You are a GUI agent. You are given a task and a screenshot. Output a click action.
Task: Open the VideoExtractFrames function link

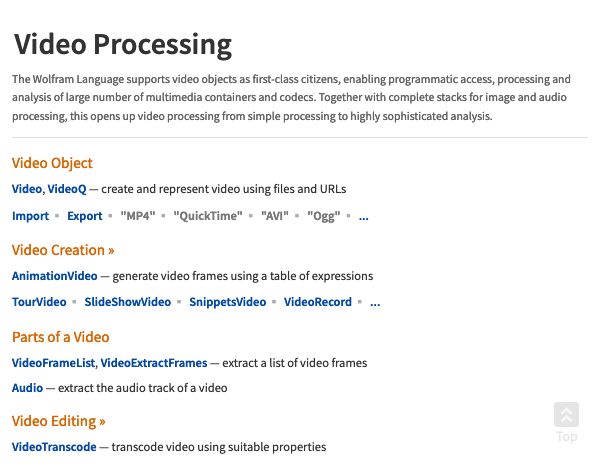(154, 363)
